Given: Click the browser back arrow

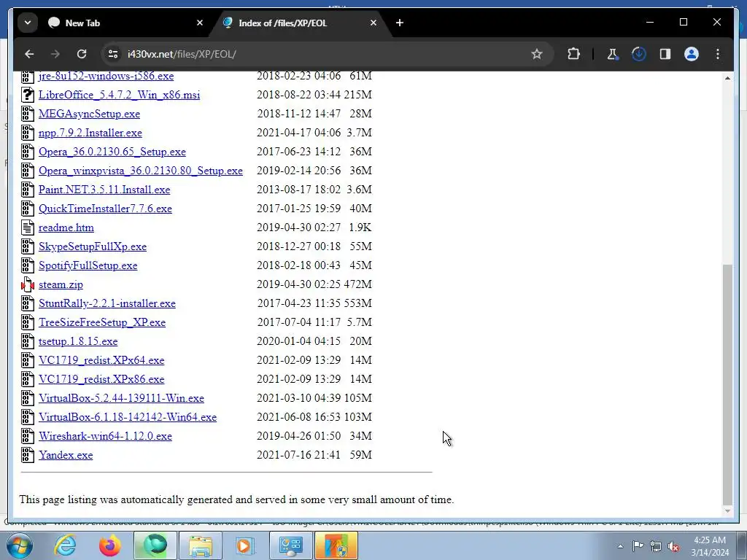Looking at the screenshot, I should (29, 54).
